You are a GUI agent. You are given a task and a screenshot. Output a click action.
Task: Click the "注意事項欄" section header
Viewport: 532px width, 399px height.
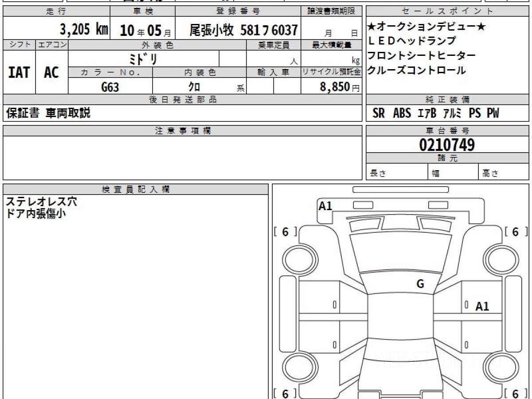(183, 131)
